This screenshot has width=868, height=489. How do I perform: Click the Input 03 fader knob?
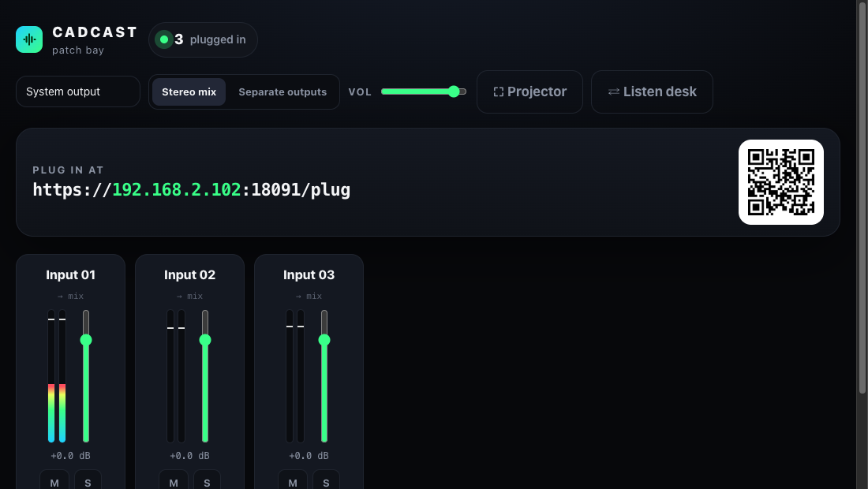coord(324,340)
